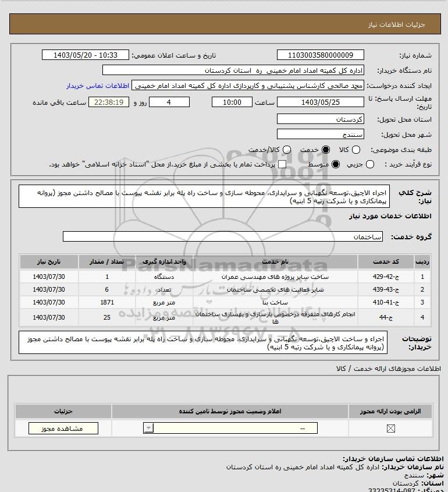Click the quantity 25 cell
This screenshot has height=492, width=448.
click(x=107, y=317)
